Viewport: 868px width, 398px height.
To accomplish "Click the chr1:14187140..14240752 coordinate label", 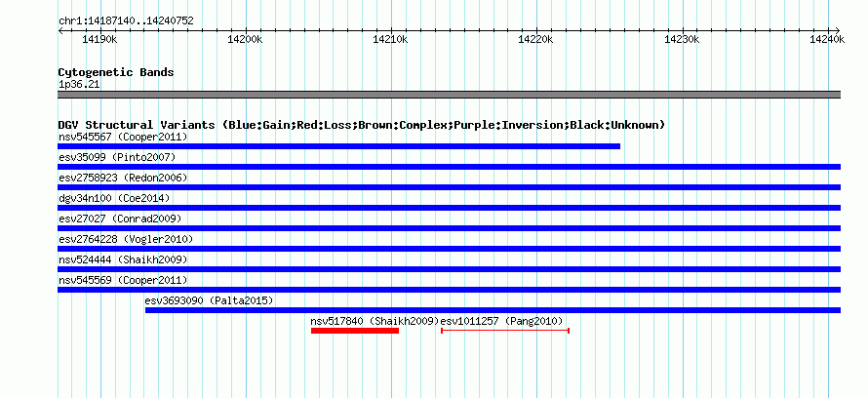I will [x=126, y=21].
